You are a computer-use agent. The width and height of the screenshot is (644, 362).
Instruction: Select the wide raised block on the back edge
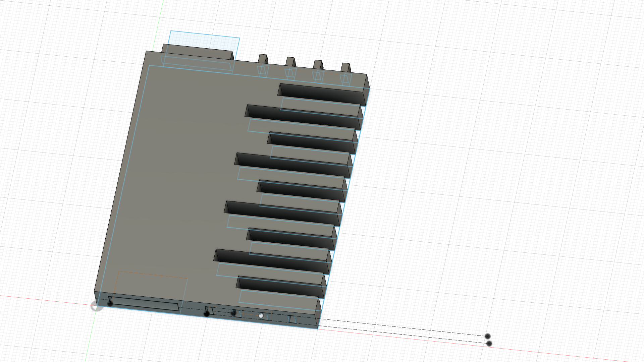pyautogui.click(x=198, y=52)
